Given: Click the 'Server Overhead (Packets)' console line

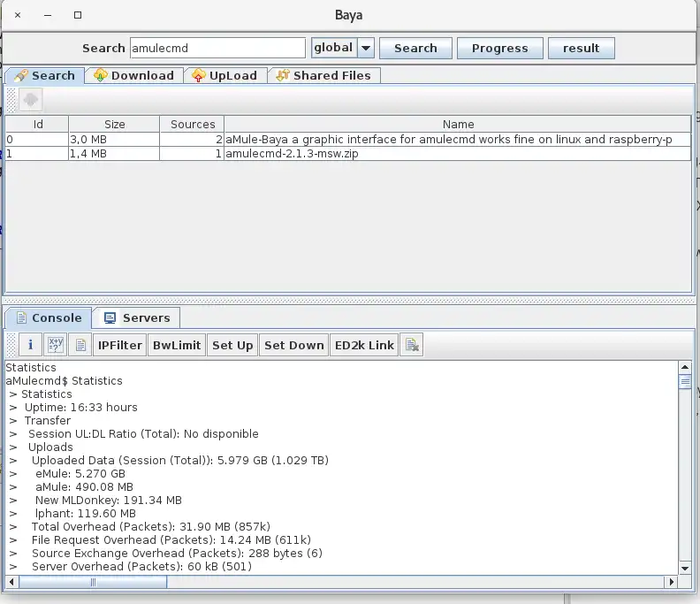Looking at the screenshot, I should [141, 567].
